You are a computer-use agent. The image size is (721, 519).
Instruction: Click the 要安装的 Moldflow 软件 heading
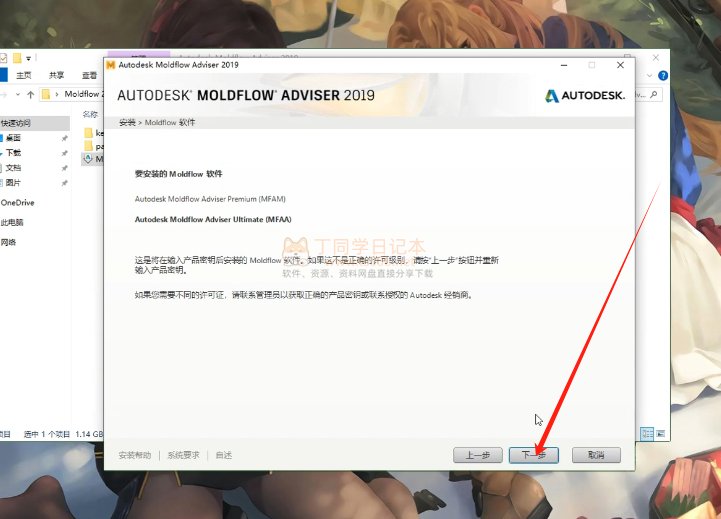[178, 174]
